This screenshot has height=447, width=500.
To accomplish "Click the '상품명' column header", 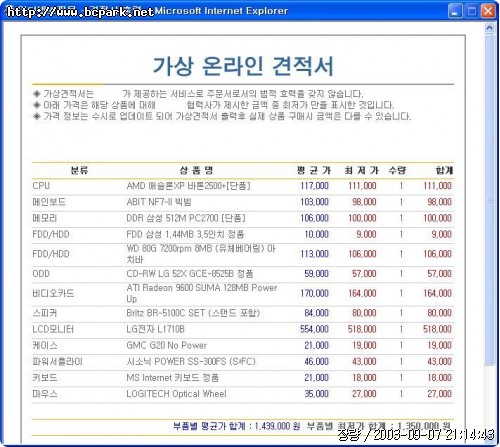I will click(196, 171).
